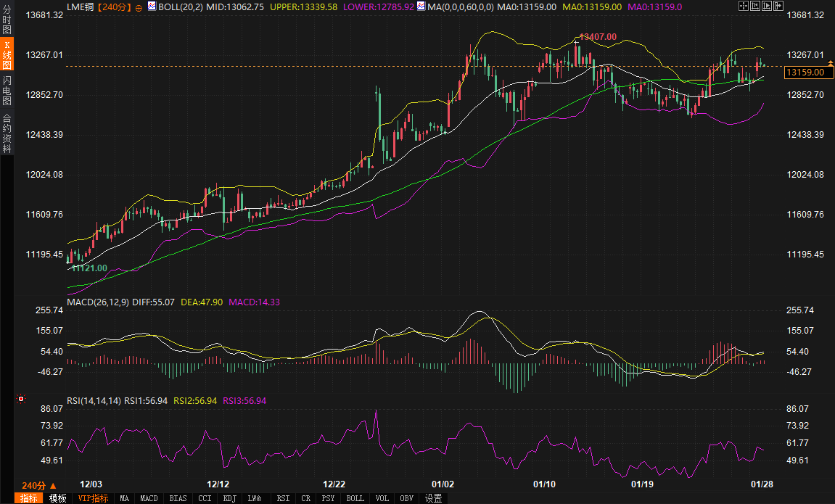This screenshot has width=835, height=504.
Task: Select the KDJ indicator button
Action: (x=229, y=498)
